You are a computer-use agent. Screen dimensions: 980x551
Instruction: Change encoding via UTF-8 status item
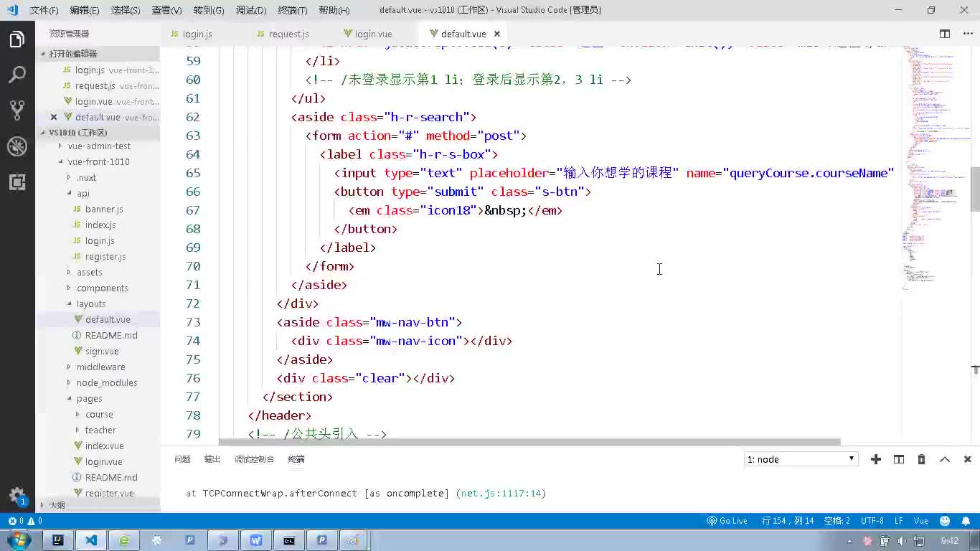click(872, 521)
